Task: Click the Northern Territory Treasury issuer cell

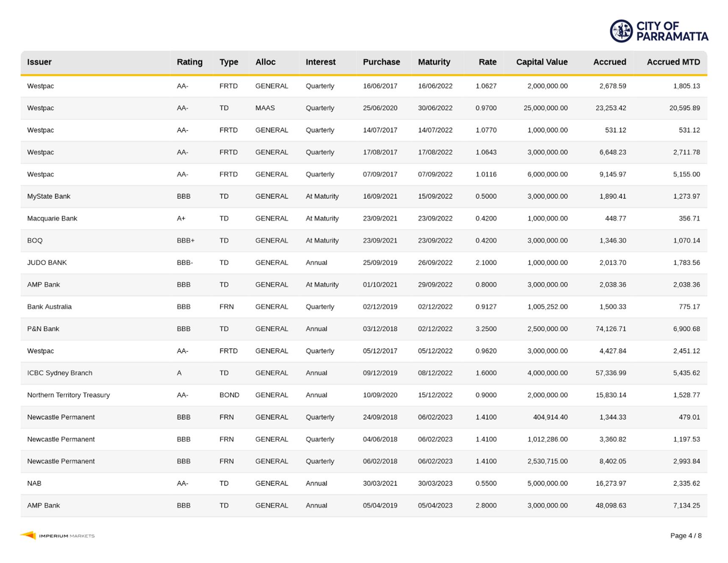Action: pos(69,395)
